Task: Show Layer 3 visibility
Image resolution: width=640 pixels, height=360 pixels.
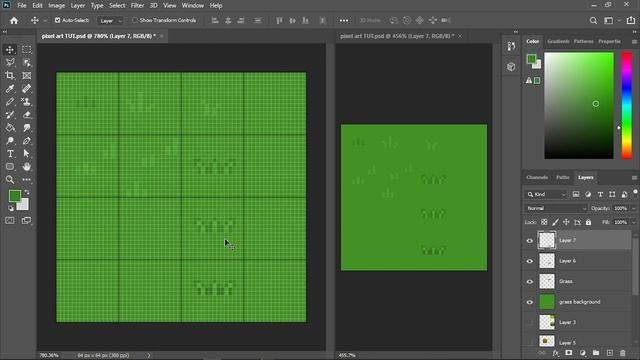Action: (529, 322)
